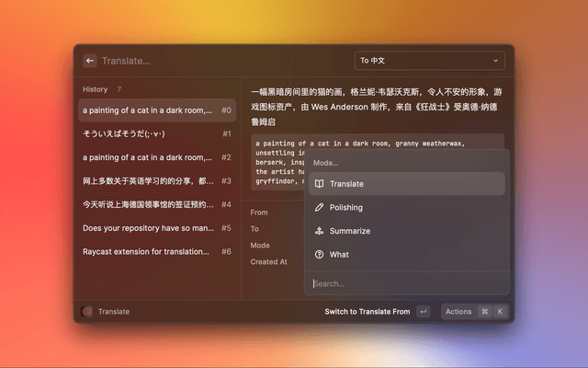Open the target language dropdown
This screenshot has width=588, height=368.
pyautogui.click(x=429, y=61)
